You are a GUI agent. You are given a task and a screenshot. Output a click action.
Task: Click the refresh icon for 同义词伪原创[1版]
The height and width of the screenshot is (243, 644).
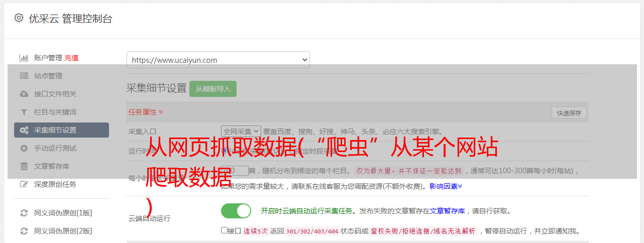(24, 213)
